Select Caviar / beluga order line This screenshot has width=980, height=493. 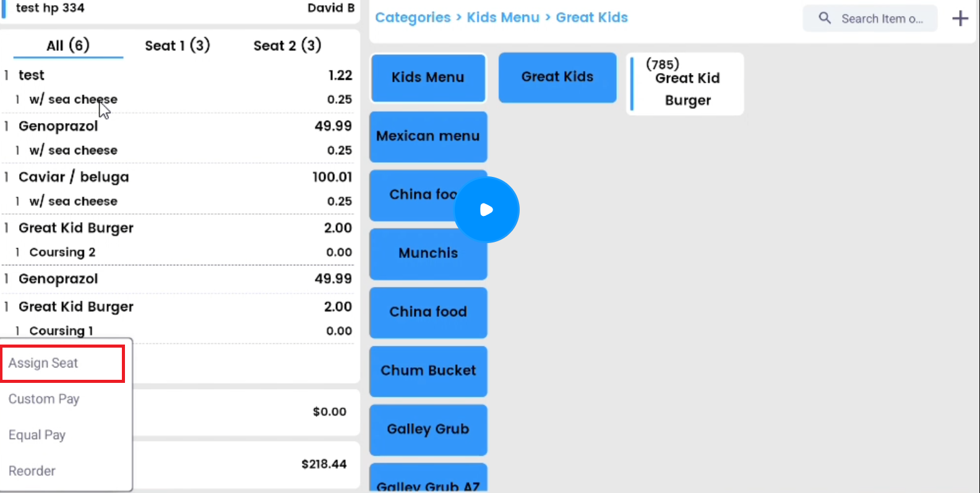tap(74, 177)
